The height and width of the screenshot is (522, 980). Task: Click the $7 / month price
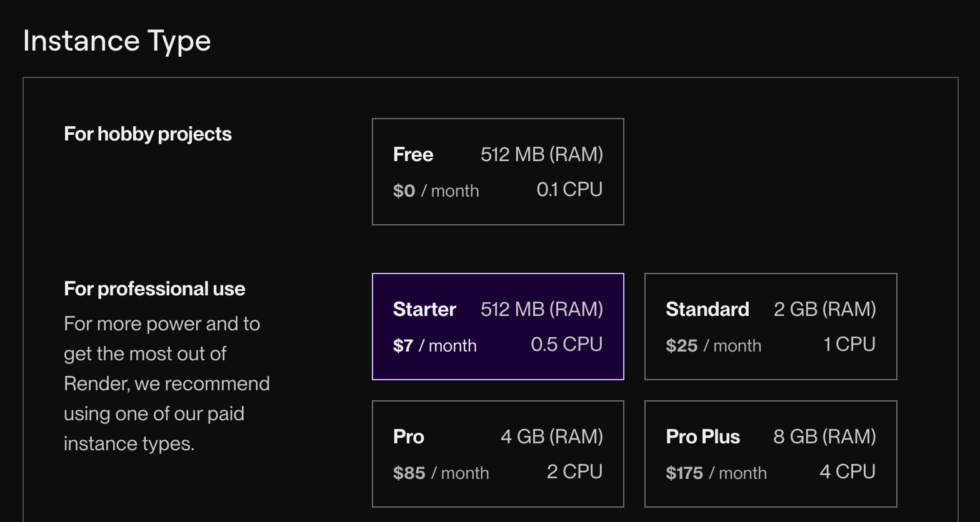(434, 345)
